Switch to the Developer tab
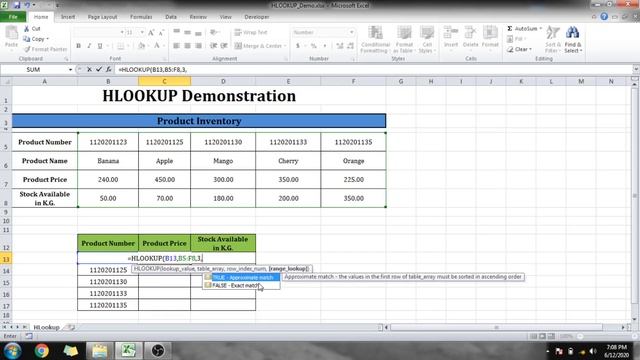Viewport: 640px width, 360px height. click(x=256, y=17)
